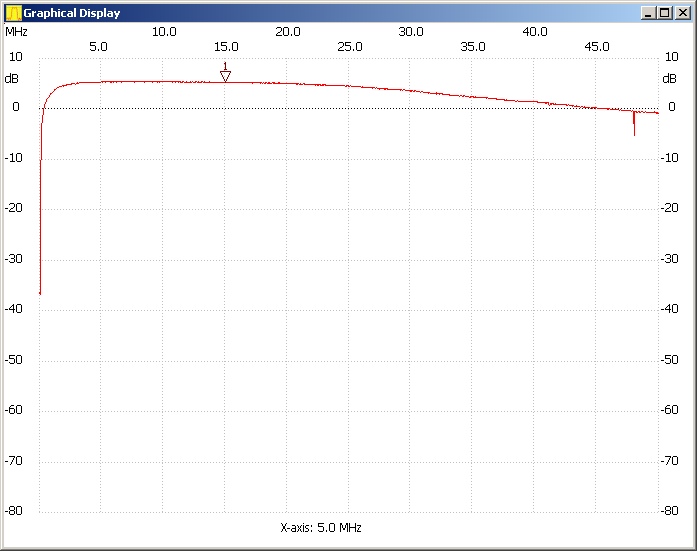Viewport: 697px width, 551px height.
Task: Click the narrow downward spike near 47 MHz
Action: 634,124
